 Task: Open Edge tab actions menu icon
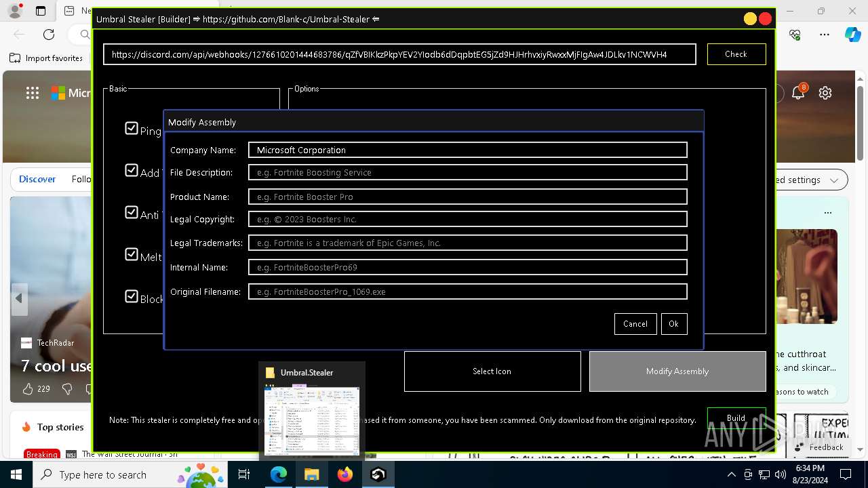coord(41,11)
